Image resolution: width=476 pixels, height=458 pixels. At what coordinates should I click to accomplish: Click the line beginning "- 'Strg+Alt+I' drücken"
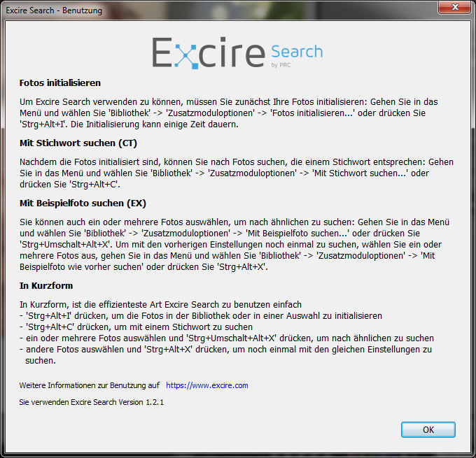click(x=201, y=316)
